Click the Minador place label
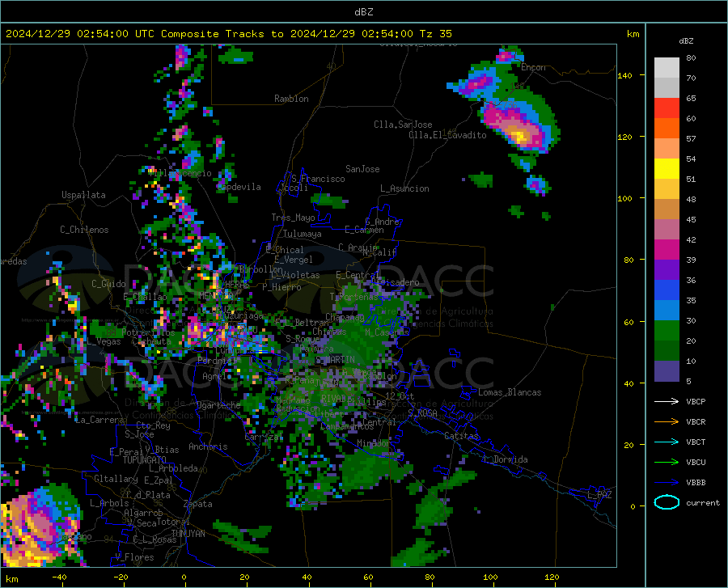 tap(374, 443)
